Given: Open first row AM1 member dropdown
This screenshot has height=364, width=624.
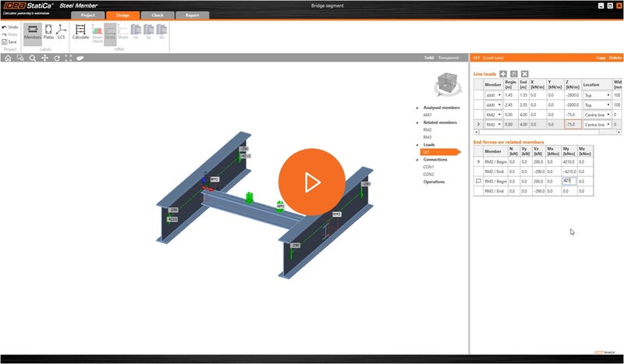Looking at the screenshot, I should [494, 95].
